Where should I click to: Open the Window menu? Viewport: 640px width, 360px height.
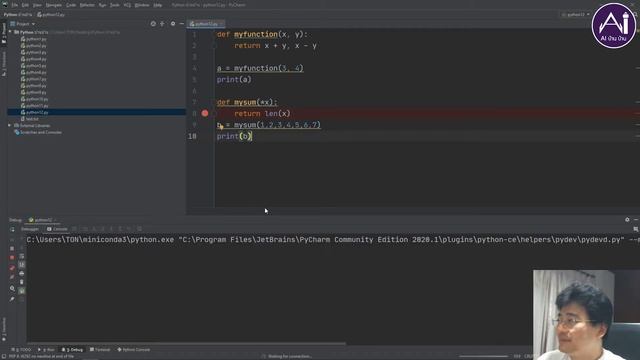(142, 5)
